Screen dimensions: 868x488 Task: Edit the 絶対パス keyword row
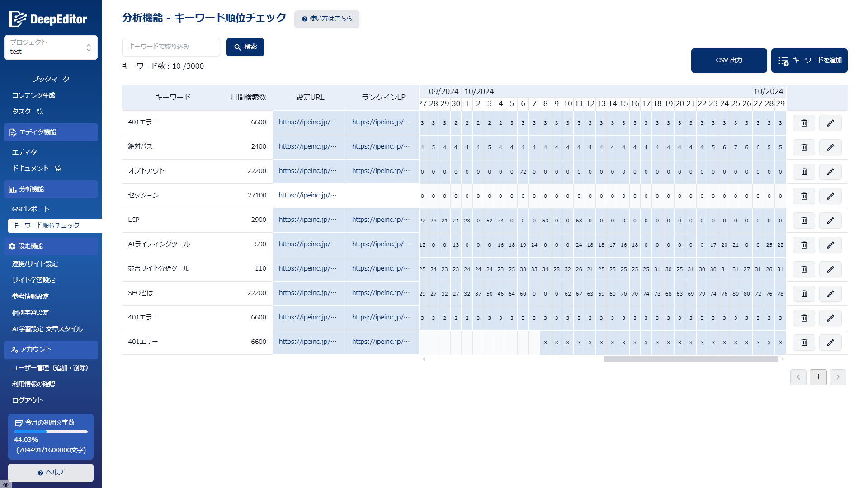coord(830,147)
